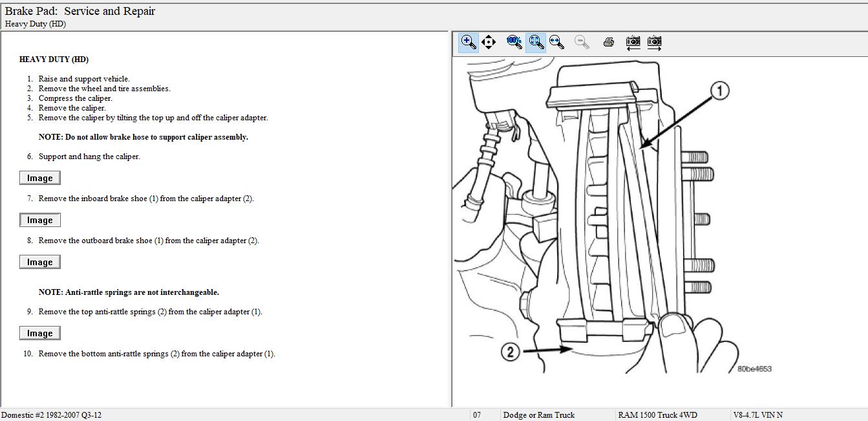868x421 pixels.
Task: Open Image button under step 9
Action: click(40, 333)
